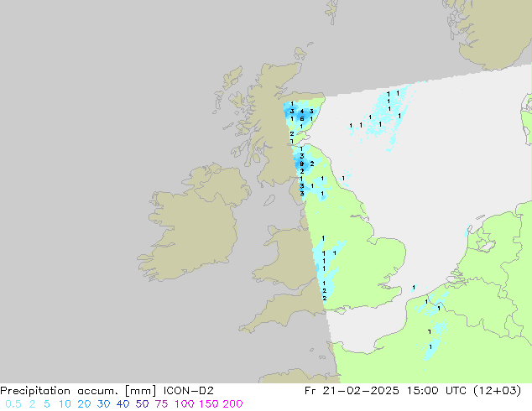Click the 20 mm legend value
532x411 pixels.
[84, 404]
